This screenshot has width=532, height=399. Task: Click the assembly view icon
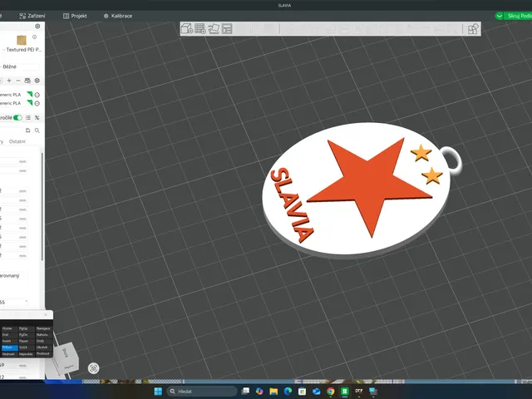[x=473, y=29]
